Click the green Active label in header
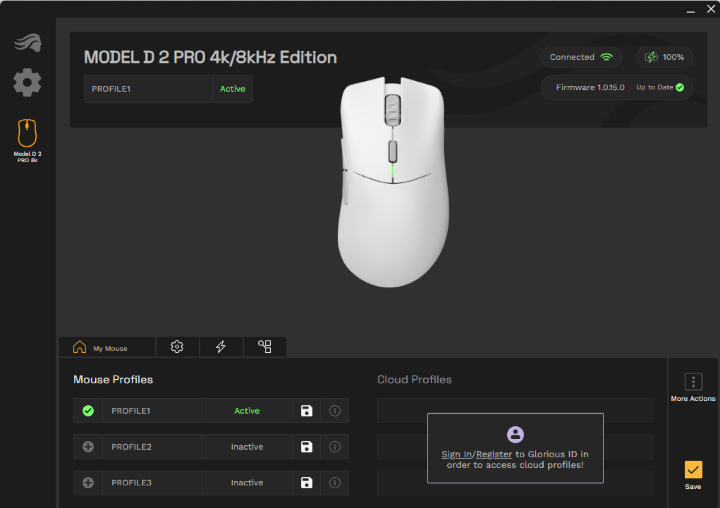Viewport: 720px width, 508px height. [232, 89]
